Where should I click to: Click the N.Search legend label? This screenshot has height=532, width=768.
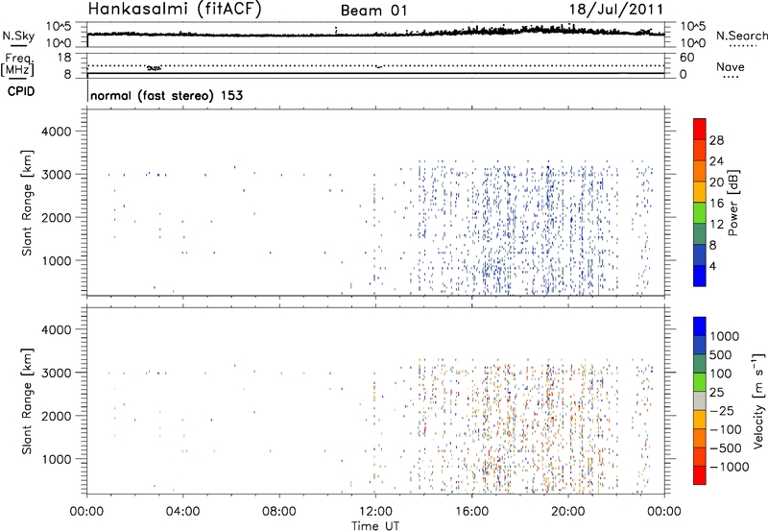(741, 36)
